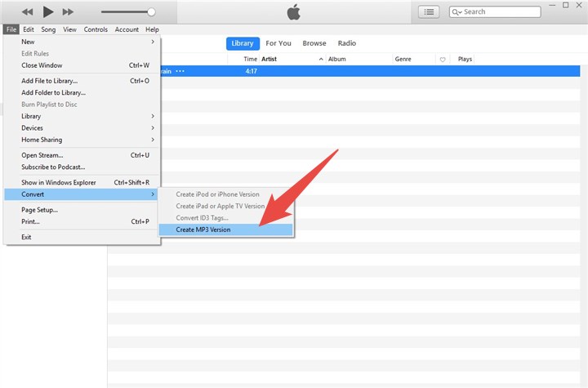
Task: Select Close Window menu item
Action: pyautogui.click(x=82, y=65)
